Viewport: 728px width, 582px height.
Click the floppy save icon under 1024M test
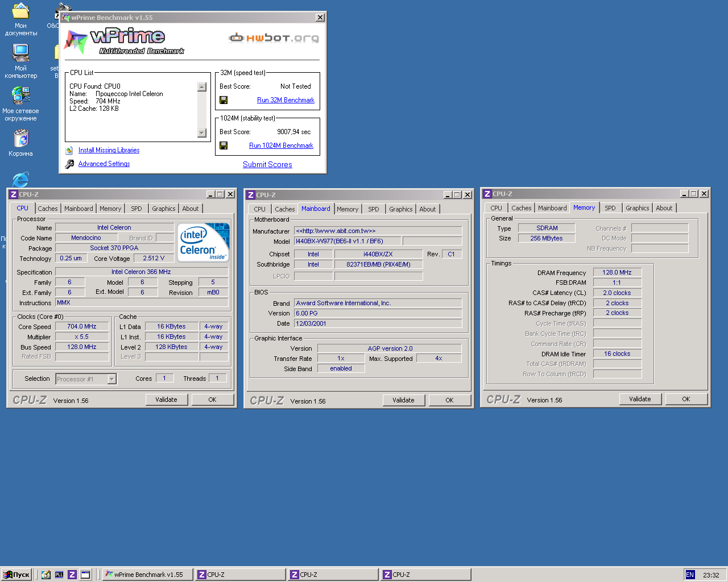click(x=224, y=145)
